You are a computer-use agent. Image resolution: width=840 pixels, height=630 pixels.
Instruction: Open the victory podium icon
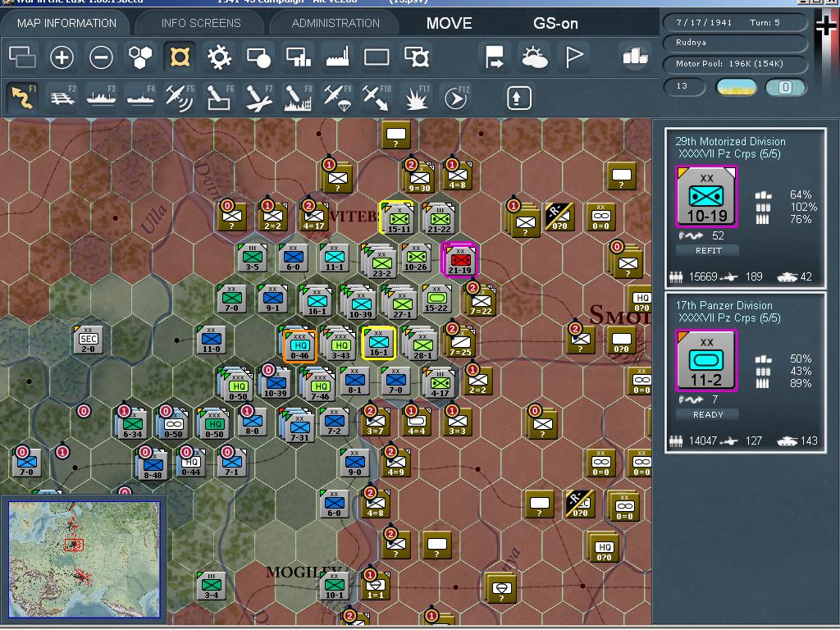[x=636, y=56]
